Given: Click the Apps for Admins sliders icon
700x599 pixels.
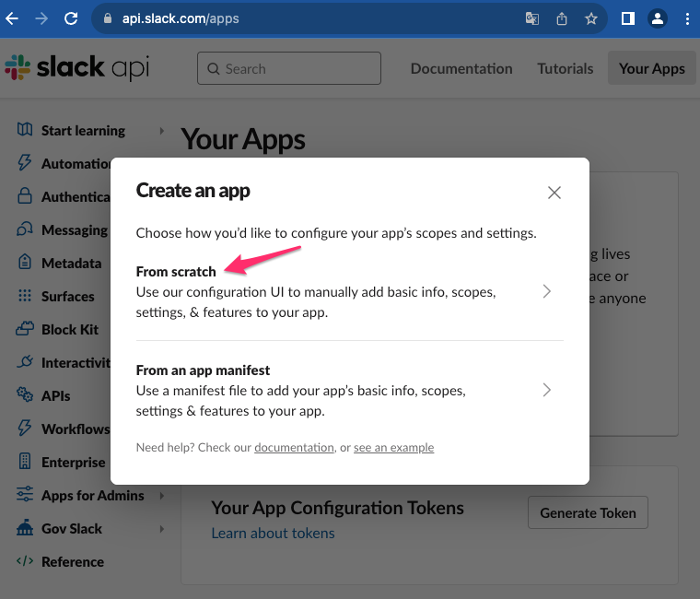Looking at the screenshot, I should 25,494.
